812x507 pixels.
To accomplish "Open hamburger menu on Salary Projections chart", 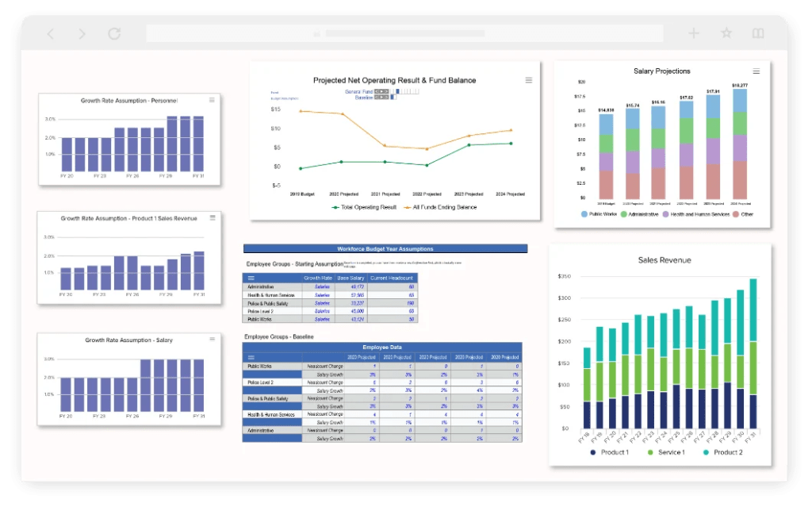I will 756,71.
